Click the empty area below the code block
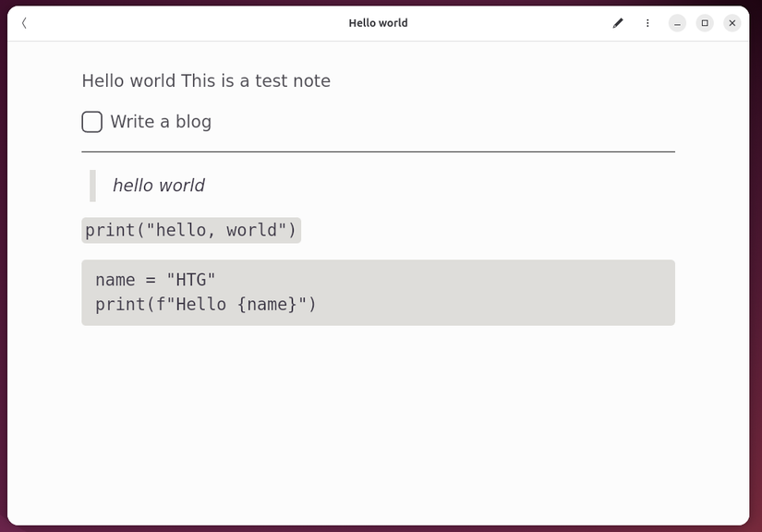 [378, 416]
